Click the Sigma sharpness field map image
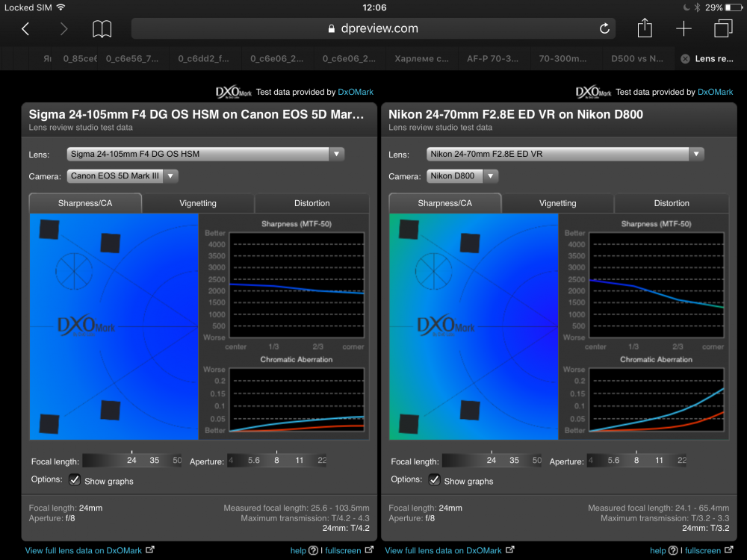 pyautogui.click(x=114, y=327)
